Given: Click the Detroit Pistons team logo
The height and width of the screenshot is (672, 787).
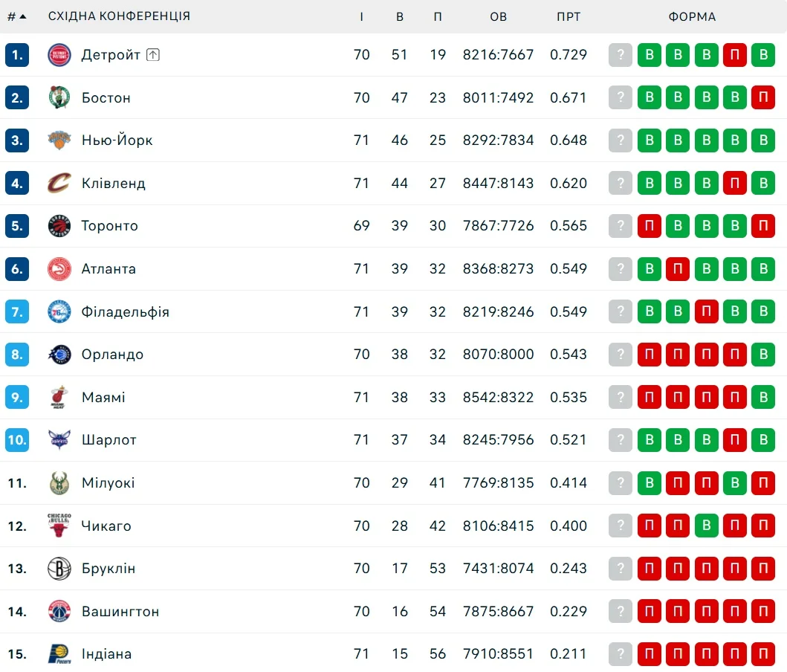Looking at the screenshot, I should (59, 55).
